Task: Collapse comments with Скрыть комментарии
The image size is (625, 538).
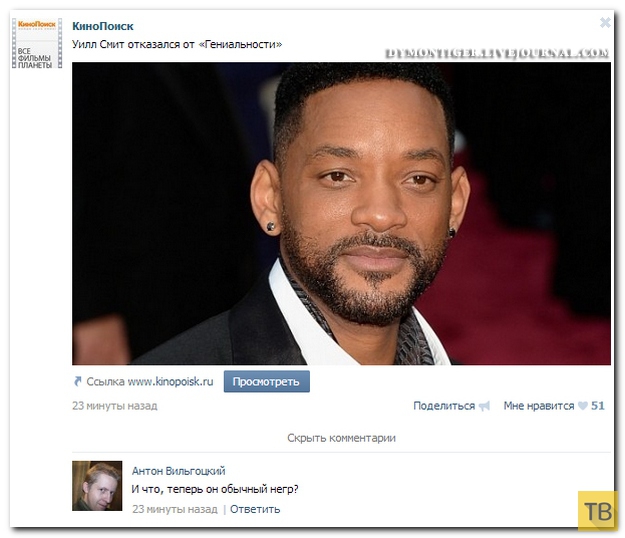Action: (341, 438)
